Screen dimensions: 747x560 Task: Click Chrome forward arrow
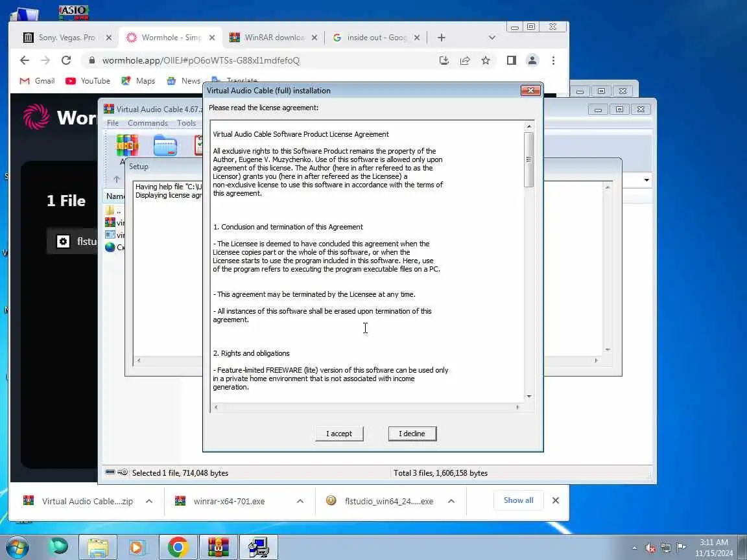point(45,60)
